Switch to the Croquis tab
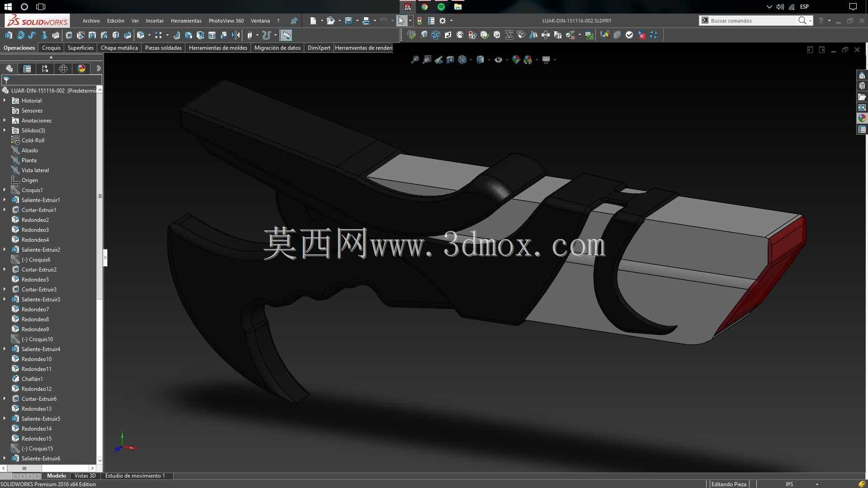The image size is (868, 488). [51, 48]
